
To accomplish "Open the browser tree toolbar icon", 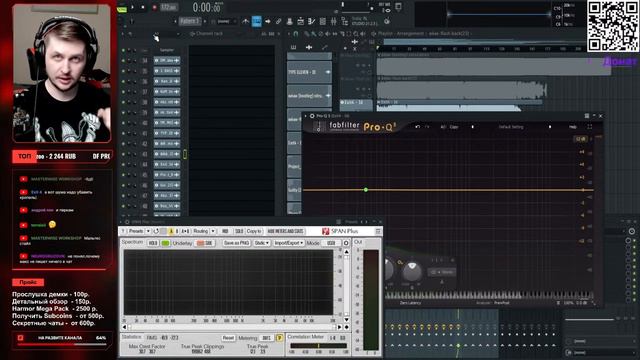I will 344,21.
